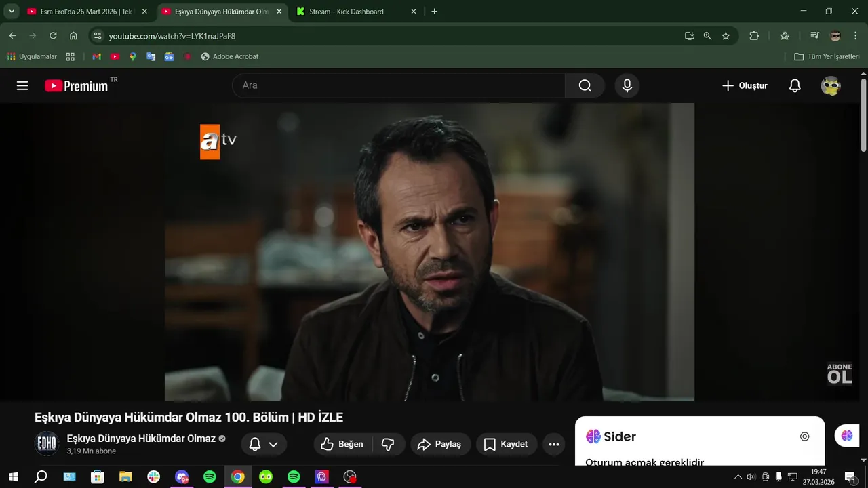
Task: Open the YouTube bookmark icon
Action: [x=115, y=57]
